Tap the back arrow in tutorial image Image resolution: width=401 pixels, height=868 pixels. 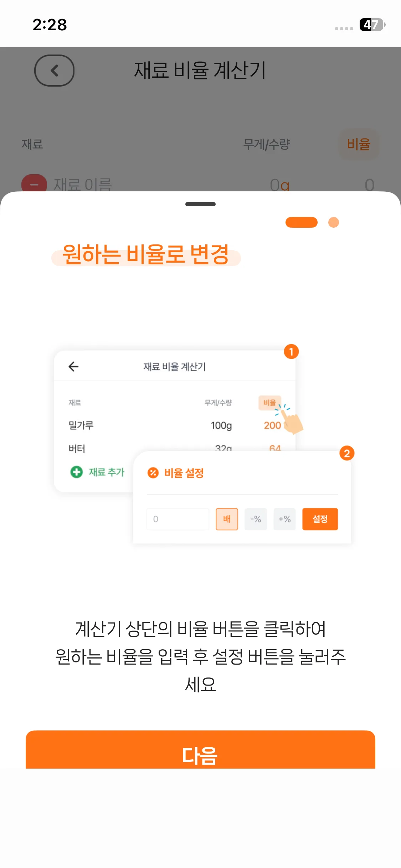tap(73, 366)
